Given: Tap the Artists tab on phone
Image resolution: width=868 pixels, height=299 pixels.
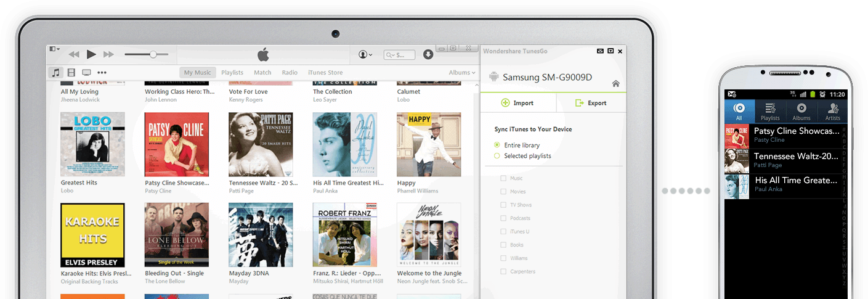Looking at the screenshot, I should pyautogui.click(x=832, y=111).
